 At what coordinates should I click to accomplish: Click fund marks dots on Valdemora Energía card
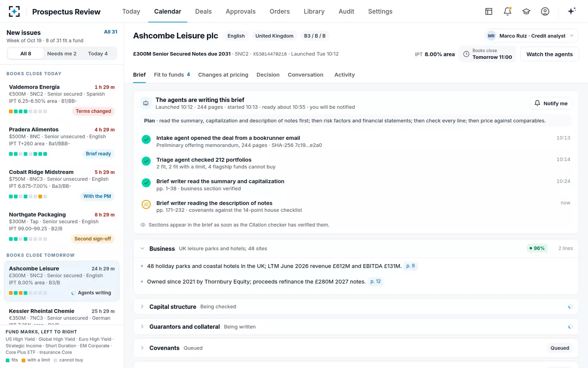28,111
